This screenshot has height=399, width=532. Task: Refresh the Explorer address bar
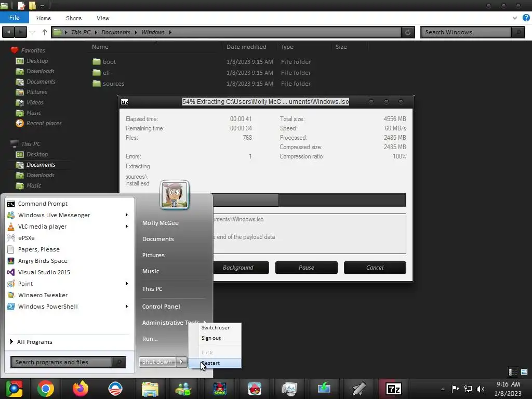click(x=408, y=32)
